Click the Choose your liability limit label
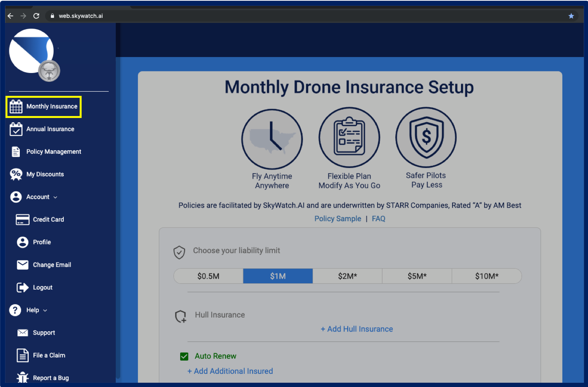This screenshot has width=588, height=387. click(x=237, y=251)
